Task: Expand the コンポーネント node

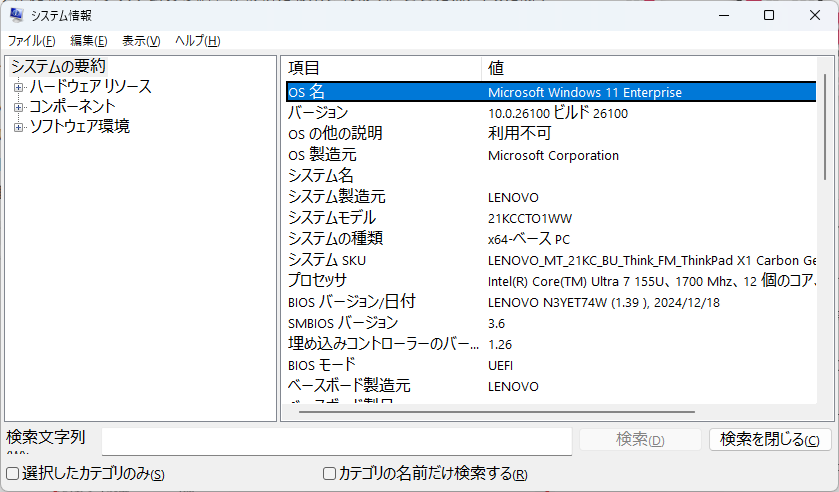Action: click(x=19, y=107)
